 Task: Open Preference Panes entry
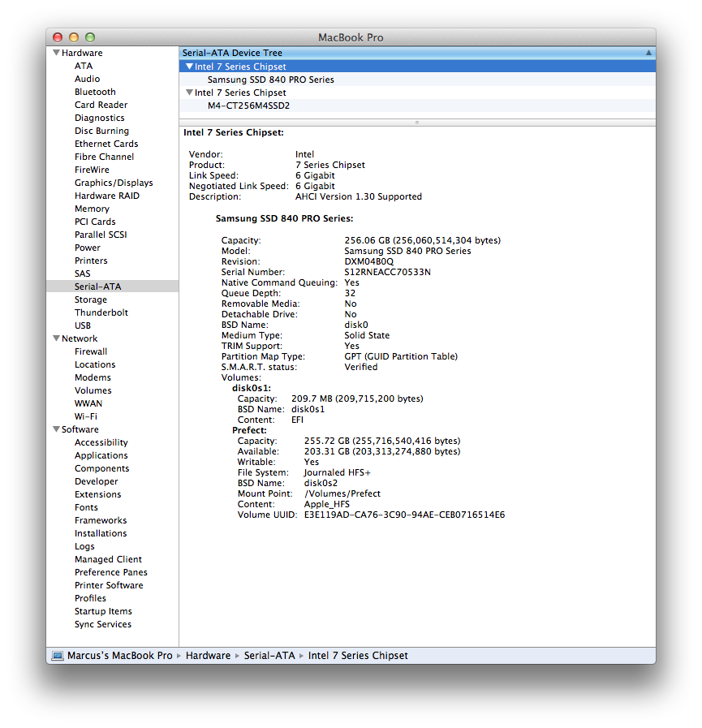(x=111, y=573)
